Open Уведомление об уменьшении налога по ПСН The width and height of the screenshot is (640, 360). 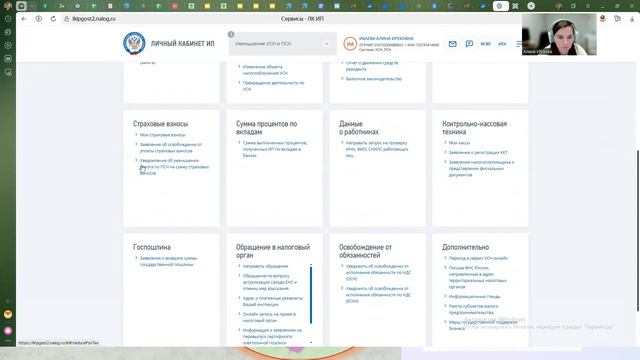(x=174, y=167)
